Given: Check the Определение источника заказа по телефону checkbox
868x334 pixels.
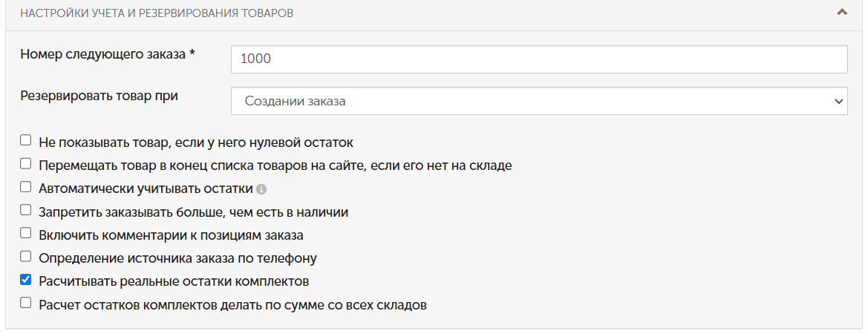Looking at the screenshot, I should coord(25,257).
